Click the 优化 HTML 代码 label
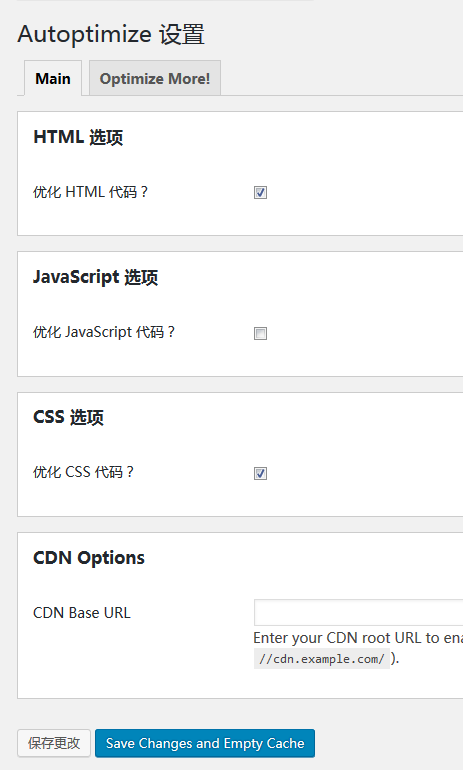Screen dimensions: 463x770 click(x=90, y=192)
